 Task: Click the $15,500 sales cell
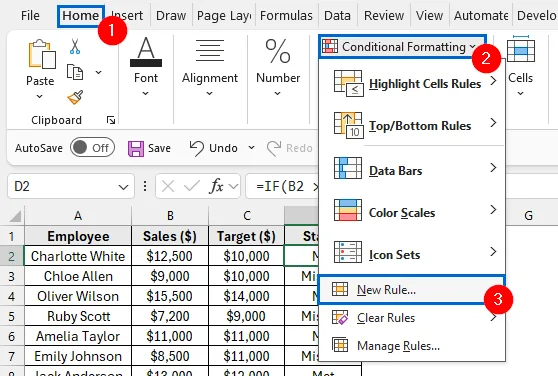(x=170, y=296)
